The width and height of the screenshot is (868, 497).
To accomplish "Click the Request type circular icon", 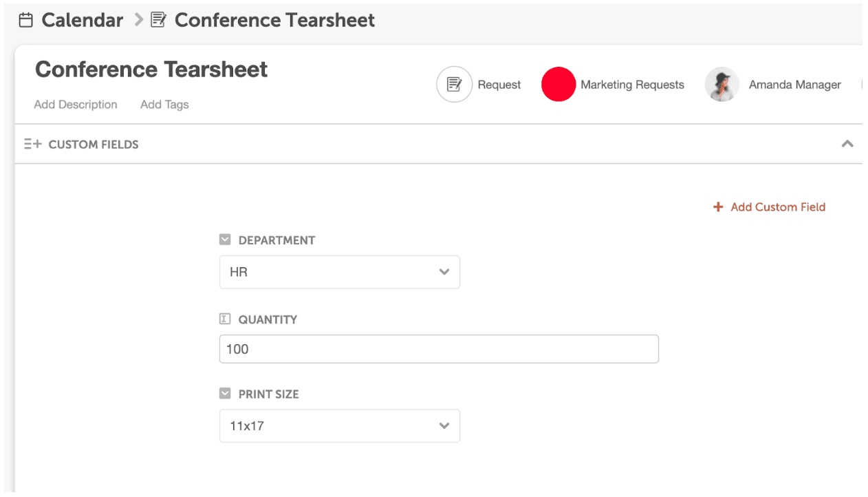I will pos(454,85).
